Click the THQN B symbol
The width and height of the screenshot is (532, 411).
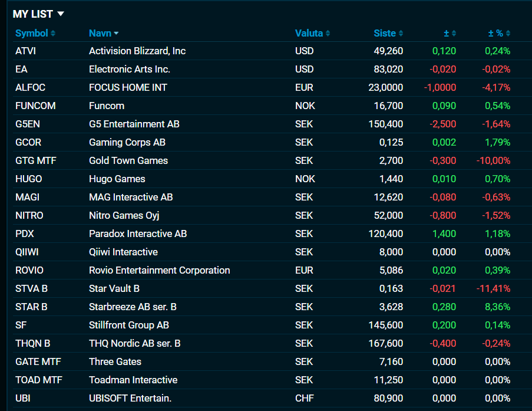click(32, 344)
